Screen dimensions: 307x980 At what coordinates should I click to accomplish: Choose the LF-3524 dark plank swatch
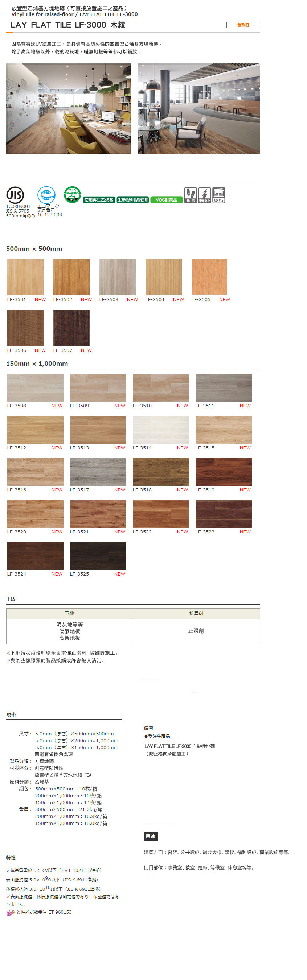36,556
